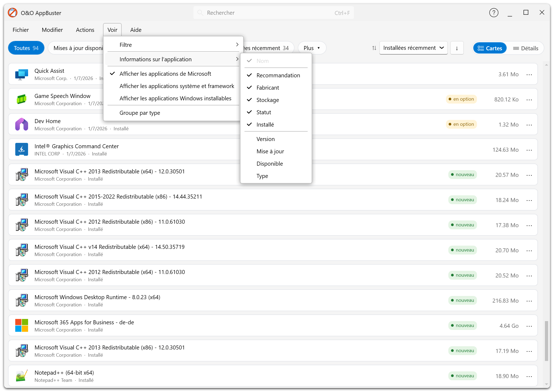Click the Quick Assist app icon

[22, 74]
